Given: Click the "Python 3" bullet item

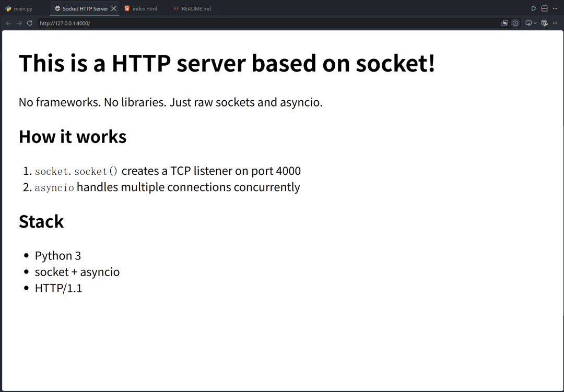Looking at the screenshot, I should (58, 256).
